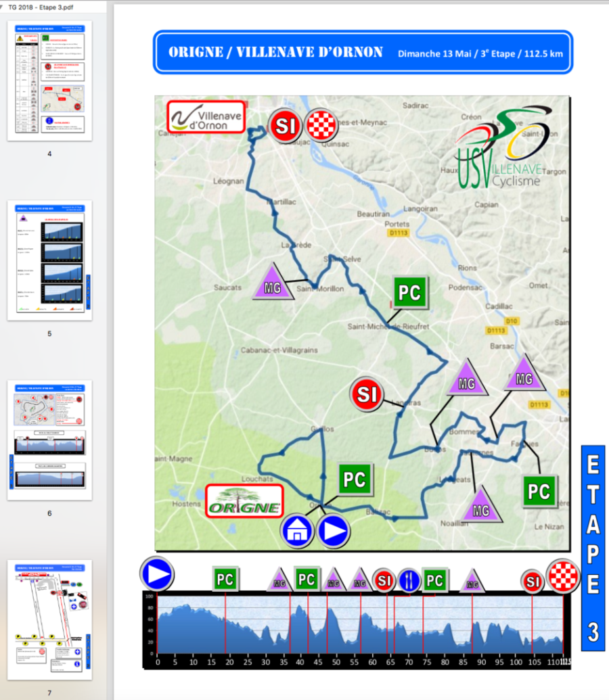This screenshot has height=700, width=609.
Task: Collapse the TG 2018 - Etape 3.pdf disclosure triangle
Action: [3, 5]
